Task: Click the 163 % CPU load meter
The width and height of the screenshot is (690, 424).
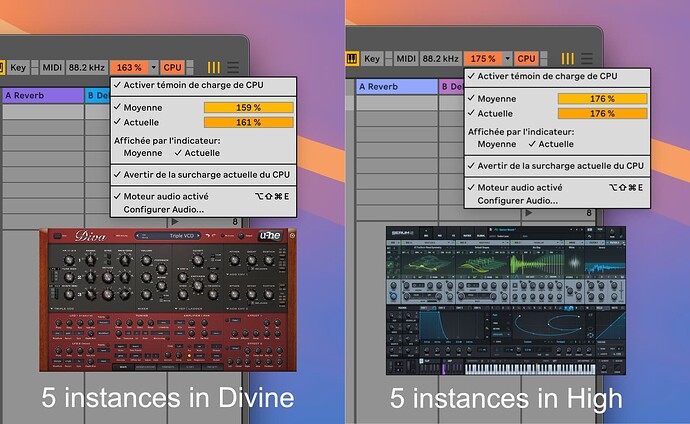Action: click(x=129, y=67)
